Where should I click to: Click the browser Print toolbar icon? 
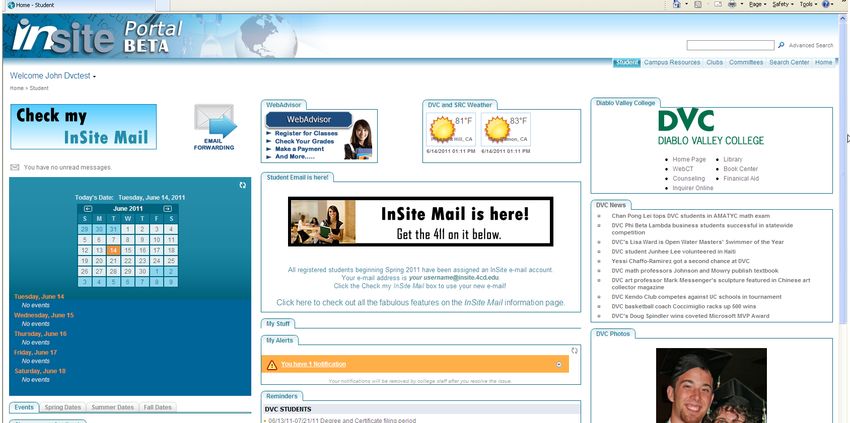click(732, 4)
